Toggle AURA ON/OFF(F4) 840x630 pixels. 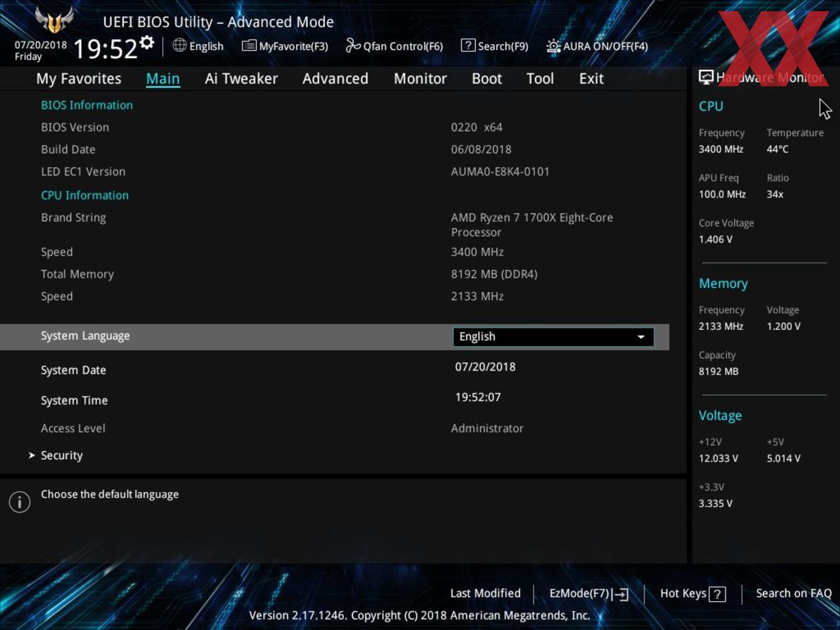(597, 46)
